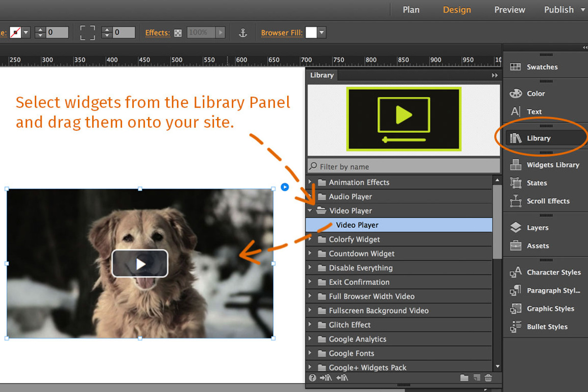588x392 pixels.
Task: Click the Library help question-mark icon
Action: tap(313, 378)
